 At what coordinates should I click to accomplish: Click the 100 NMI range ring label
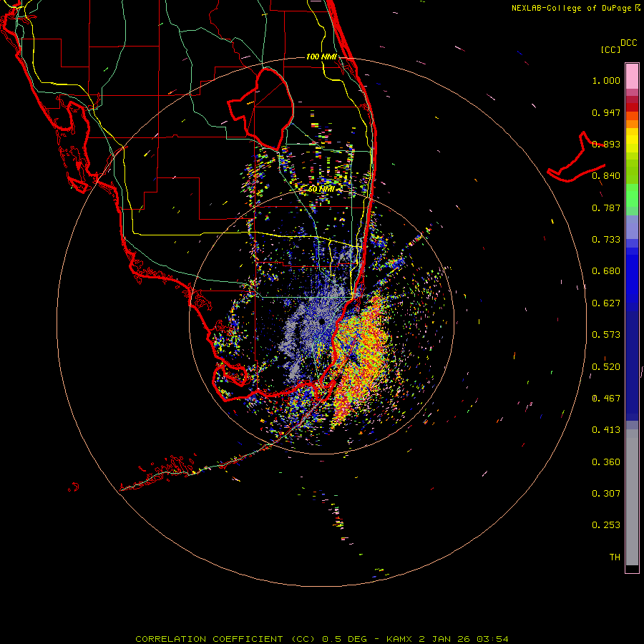pos(321,57)
